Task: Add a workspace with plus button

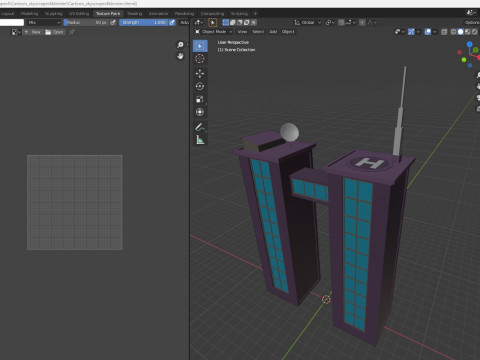Action: pos(256,13)
